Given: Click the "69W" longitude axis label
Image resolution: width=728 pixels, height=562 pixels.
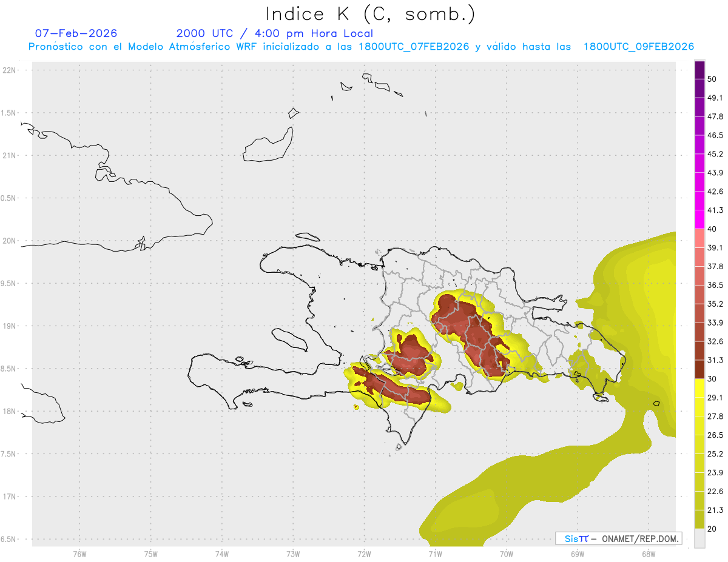Looking at the screenshot, I should point(578,554).
